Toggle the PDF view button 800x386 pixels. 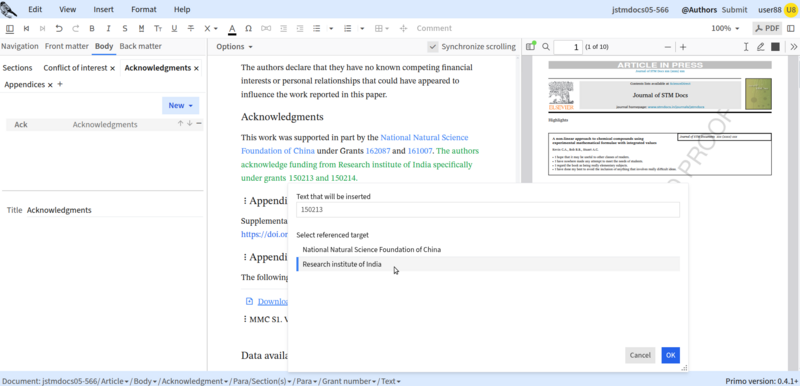click(767, 29)
